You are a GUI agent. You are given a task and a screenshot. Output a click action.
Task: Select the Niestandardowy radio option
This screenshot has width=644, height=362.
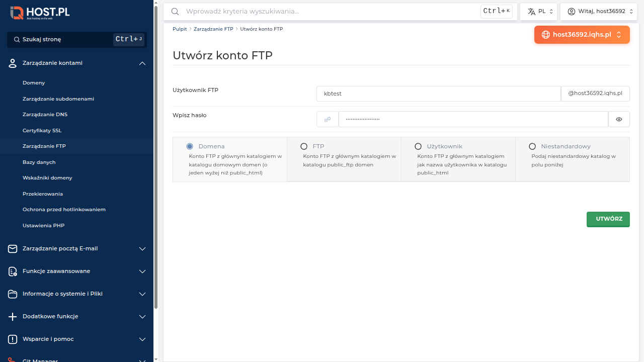tap(532, 146)
